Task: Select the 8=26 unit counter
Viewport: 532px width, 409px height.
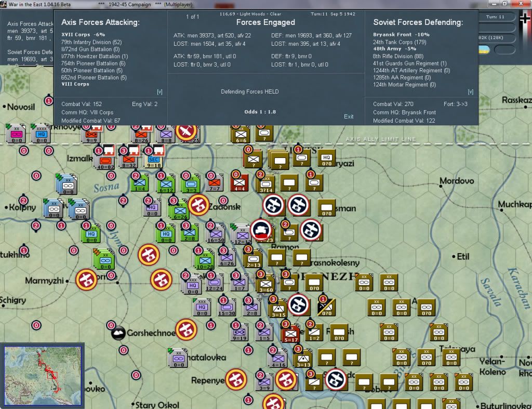Action: [x=141, y=135]
